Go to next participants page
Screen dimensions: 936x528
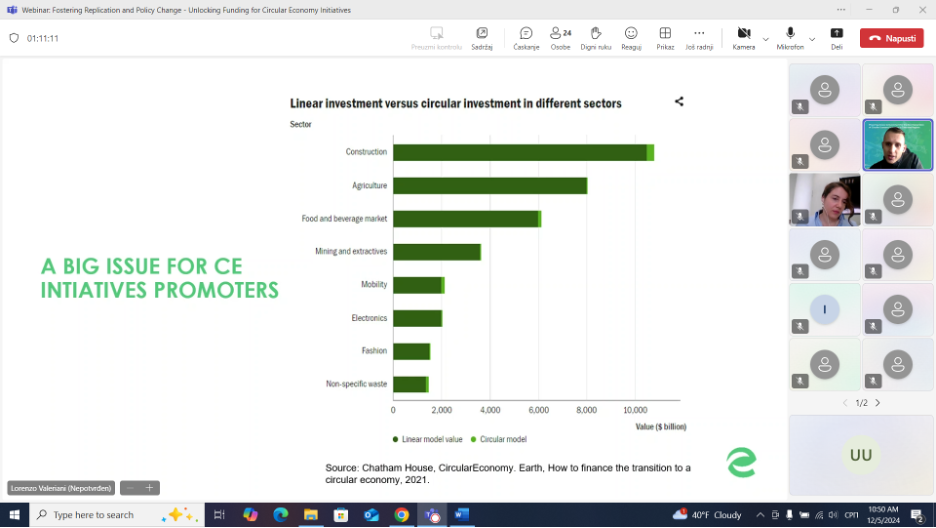[x=878, y=403]
